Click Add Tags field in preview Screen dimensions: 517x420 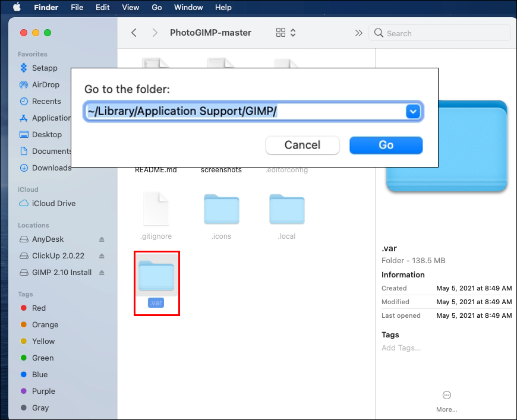pos(401,348)
